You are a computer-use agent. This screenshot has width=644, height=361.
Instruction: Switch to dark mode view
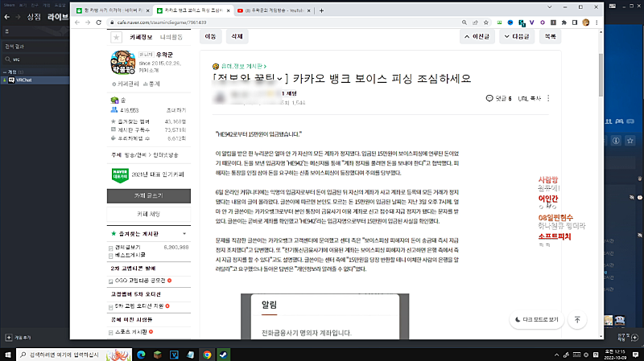[x=537, y=319]
